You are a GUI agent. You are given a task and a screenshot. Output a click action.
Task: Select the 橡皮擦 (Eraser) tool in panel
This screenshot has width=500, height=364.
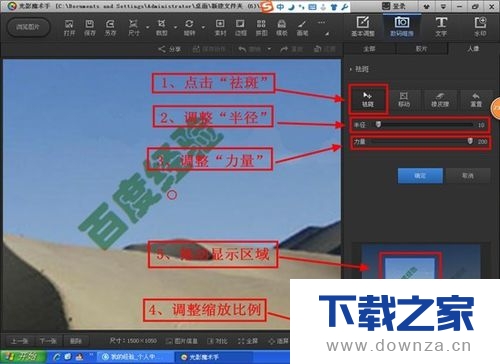click(x=440, y=100)
